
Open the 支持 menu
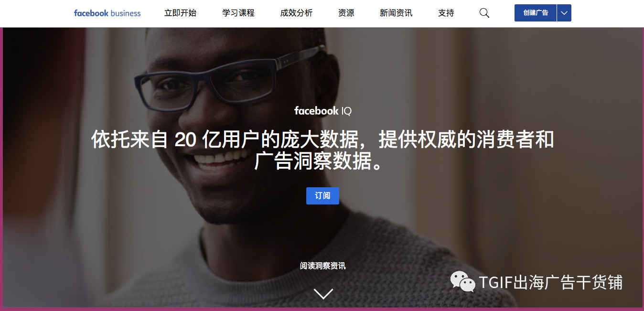point(446,13)
